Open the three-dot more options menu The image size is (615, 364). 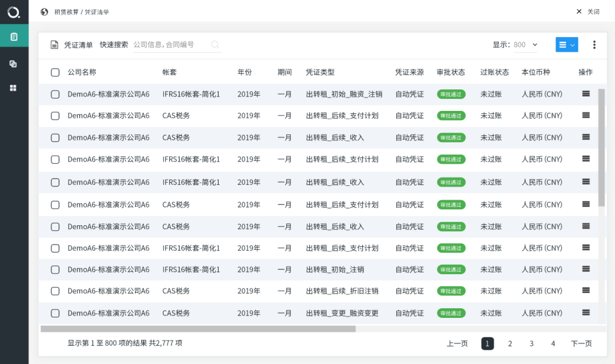coord(594,44)
